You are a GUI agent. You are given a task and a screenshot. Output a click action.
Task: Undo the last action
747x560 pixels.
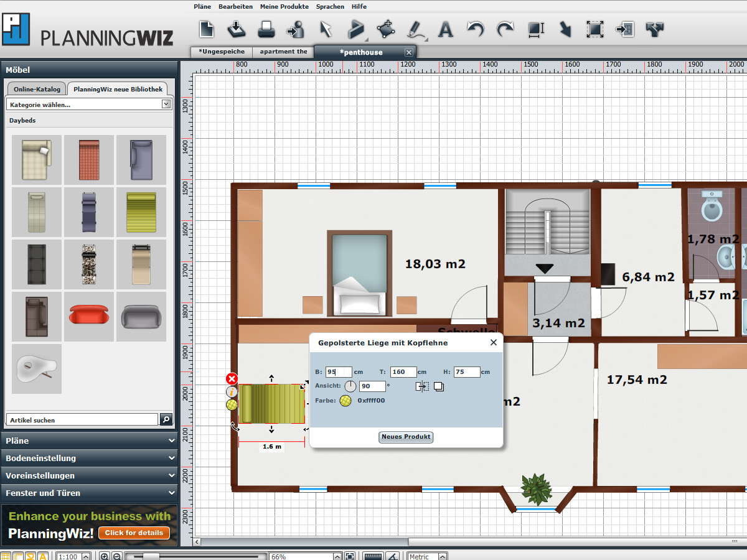tap(476, 29)
